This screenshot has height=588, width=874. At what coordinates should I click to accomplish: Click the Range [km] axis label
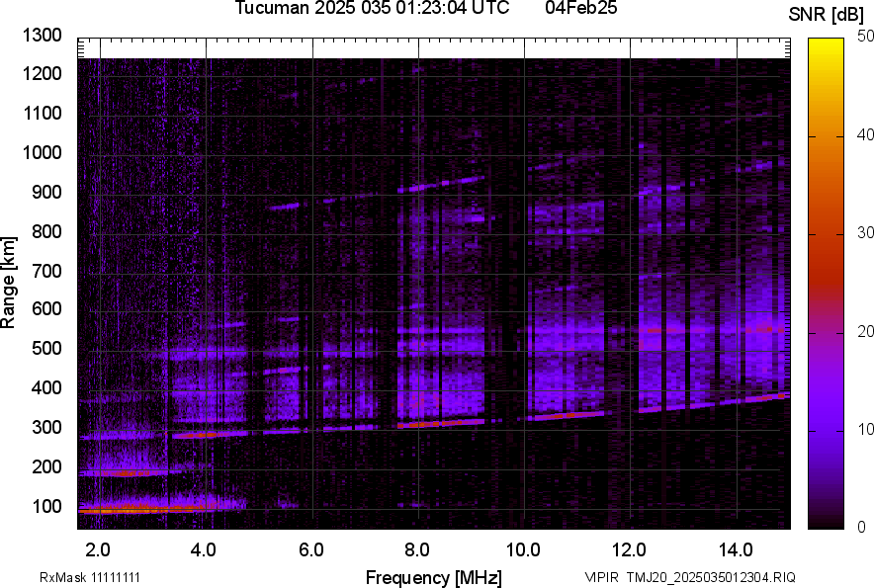(9, 283)
